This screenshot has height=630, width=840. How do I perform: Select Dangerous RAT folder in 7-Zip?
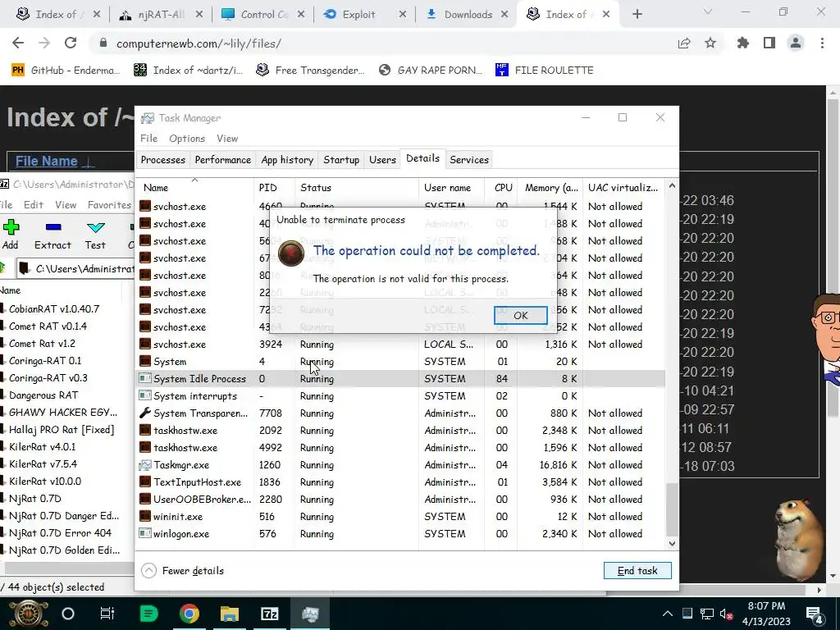(x=43, y=395)
